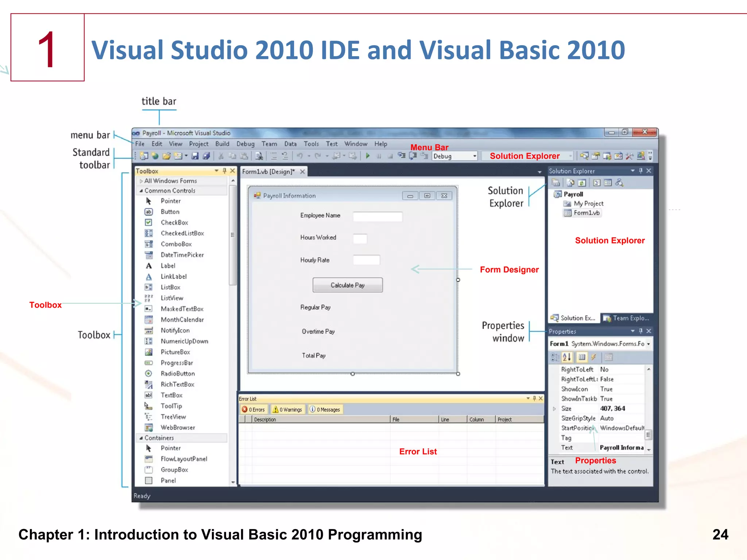Collapse the Common Controls group
747x560 pixels.
[141, 191]
